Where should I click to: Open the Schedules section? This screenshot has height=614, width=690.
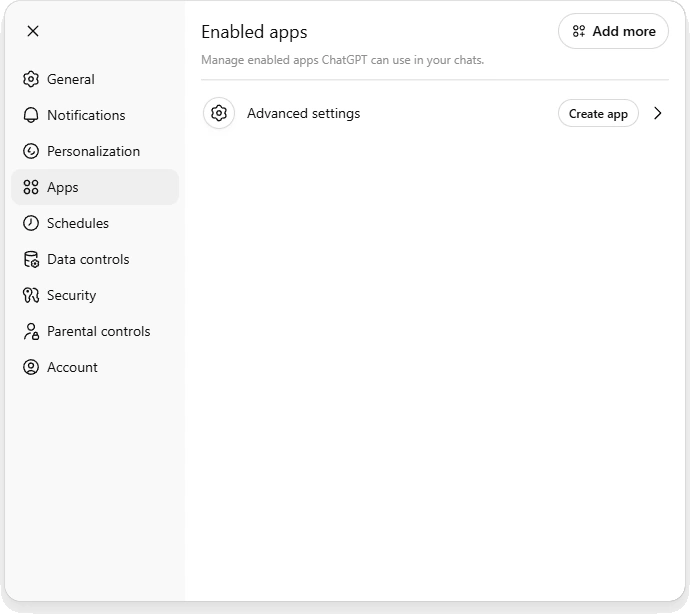point(95,223)
